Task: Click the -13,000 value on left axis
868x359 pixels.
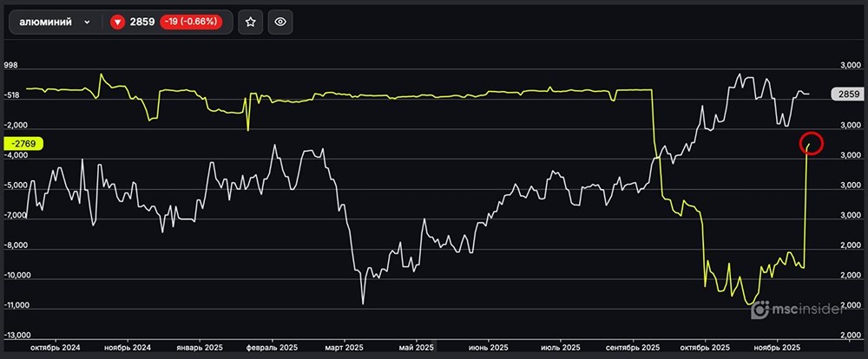Action: point(17,335)
